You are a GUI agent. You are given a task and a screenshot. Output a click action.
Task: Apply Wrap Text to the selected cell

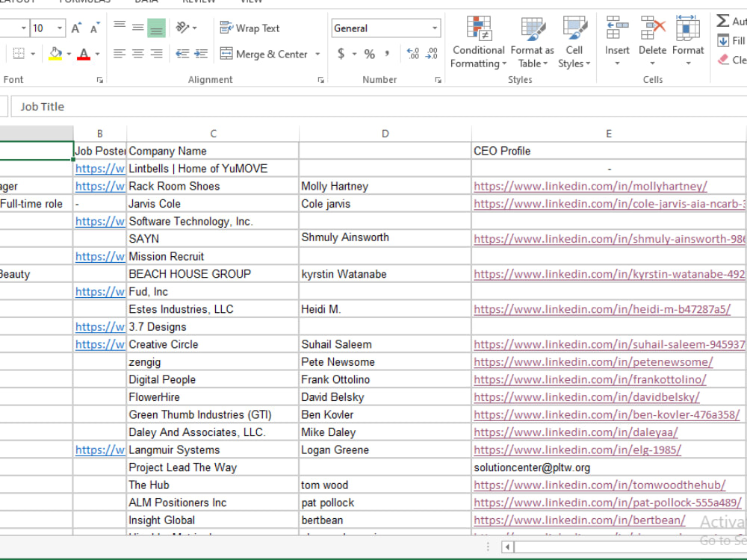click(x=249, y=28)
